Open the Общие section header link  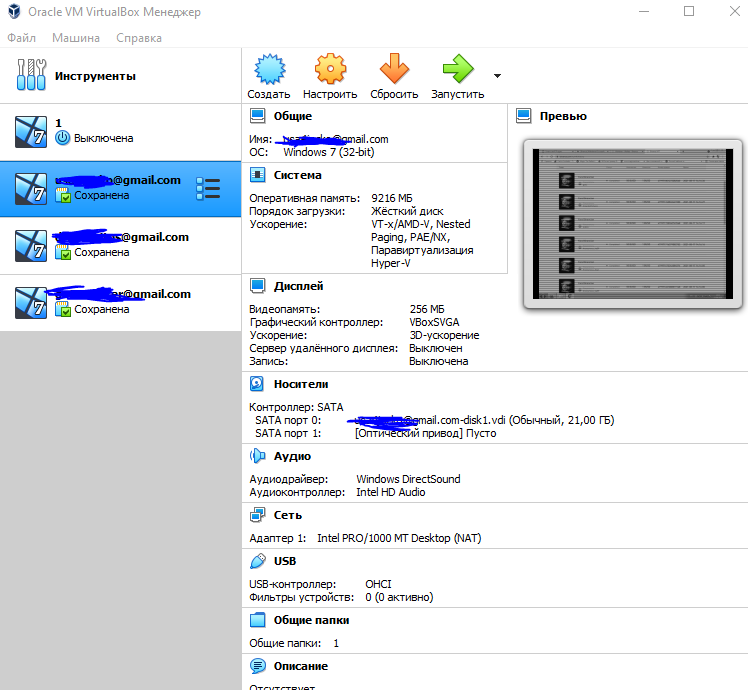point(292,116)
